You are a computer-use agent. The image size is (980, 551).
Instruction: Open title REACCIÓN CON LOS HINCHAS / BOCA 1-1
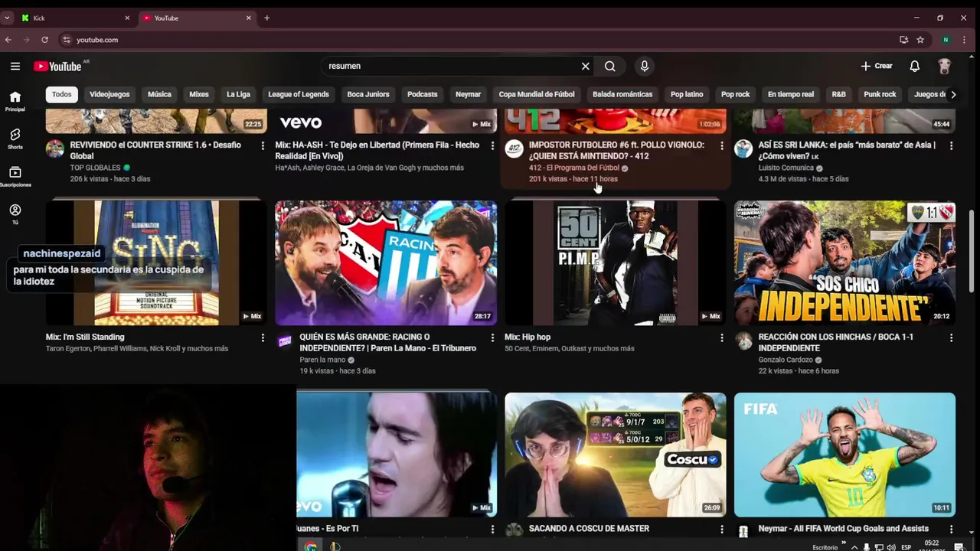pyautogui.click(x=835, y=342)
